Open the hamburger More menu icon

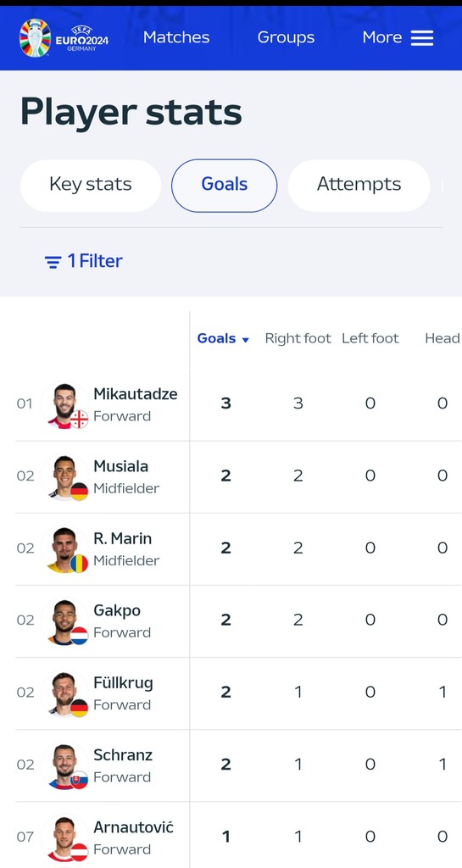coord(422,37)
